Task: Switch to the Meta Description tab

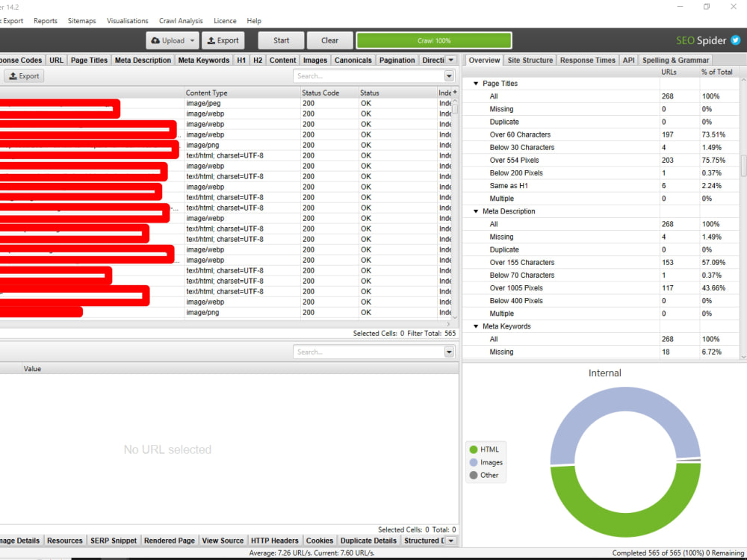Action: pos(143,60)
